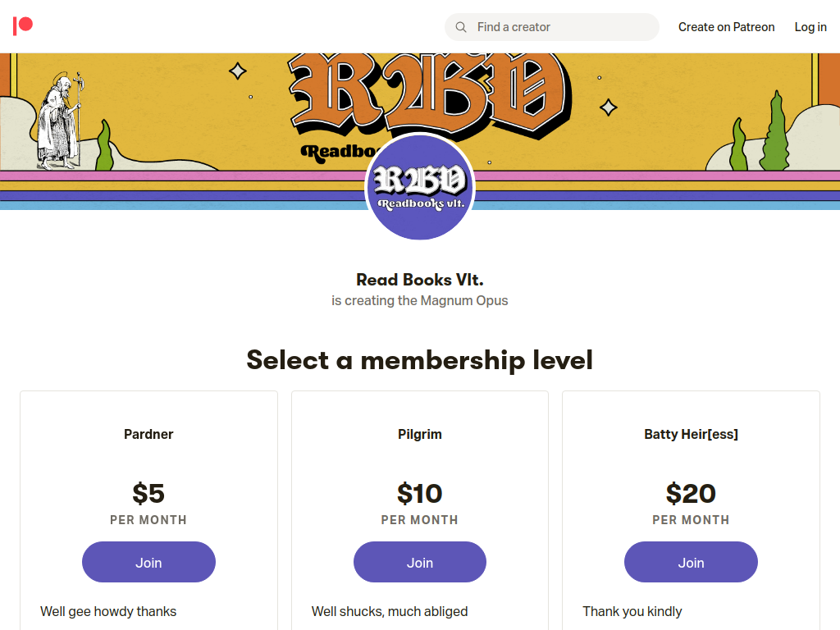
Task: Click the Read Books Vlt. circular avatar
Action: coord(420,186)
